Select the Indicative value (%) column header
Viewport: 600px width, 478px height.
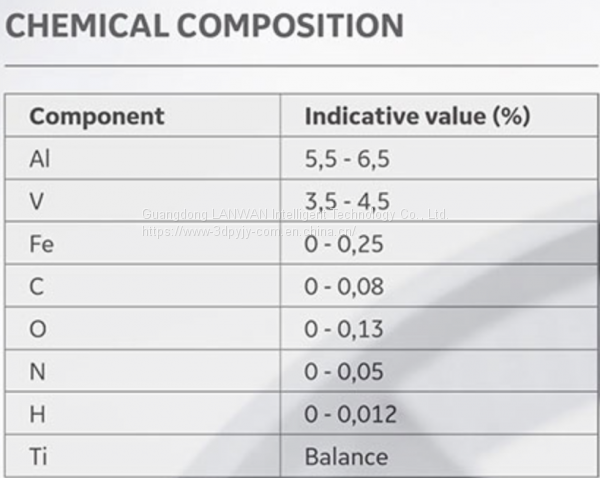[x=417, y=116]
